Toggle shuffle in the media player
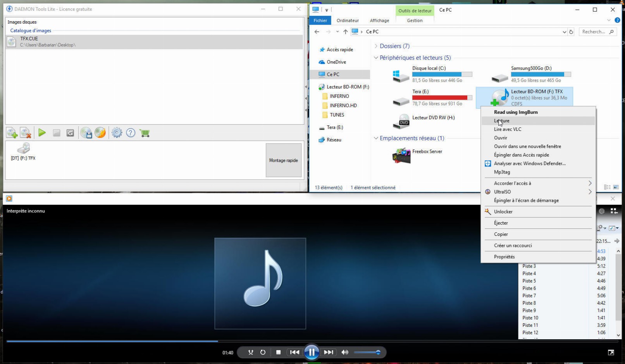The height and width of the screenshot is (364, 625). click(251, 352)
